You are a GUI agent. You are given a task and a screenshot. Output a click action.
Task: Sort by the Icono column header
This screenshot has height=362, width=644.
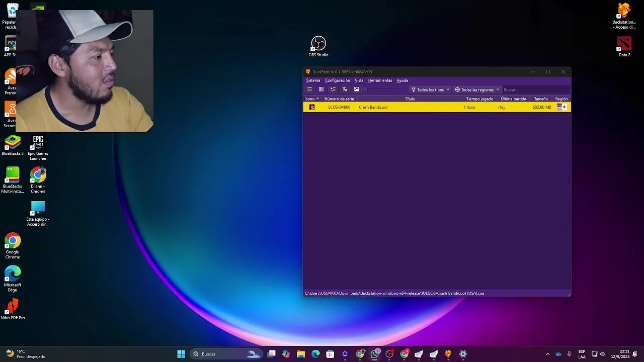tap(311, 99)
